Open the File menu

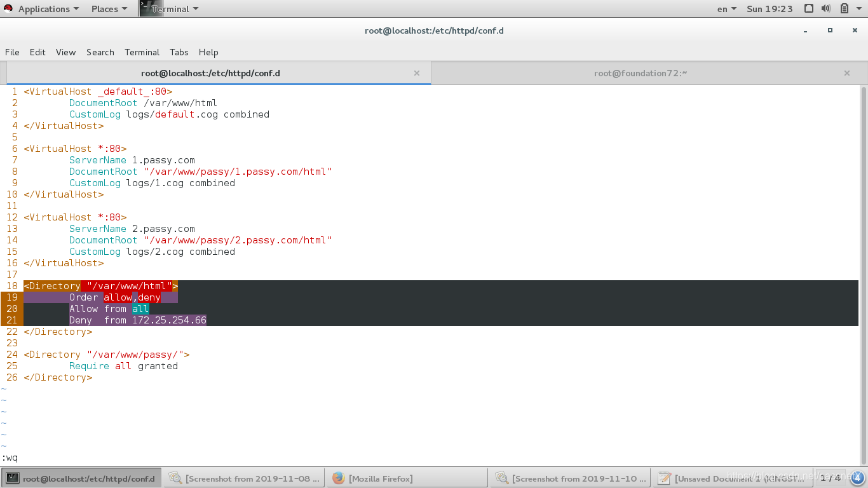point(12,52)
